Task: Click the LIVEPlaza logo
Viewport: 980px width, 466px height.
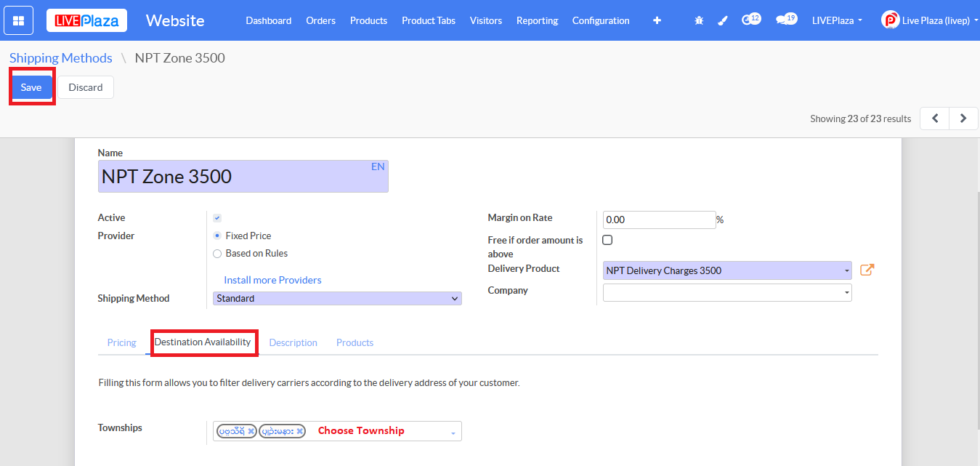Action: coord(87,20)
